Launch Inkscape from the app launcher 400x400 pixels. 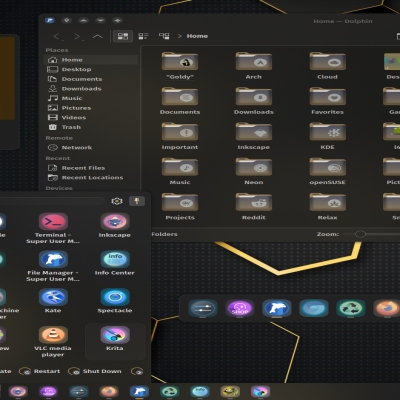point(114,226)
